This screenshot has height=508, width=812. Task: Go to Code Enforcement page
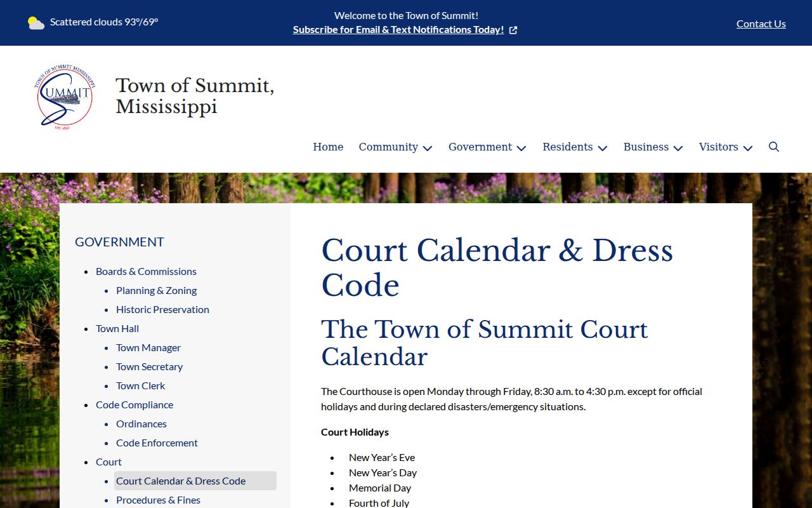(157, 443)
